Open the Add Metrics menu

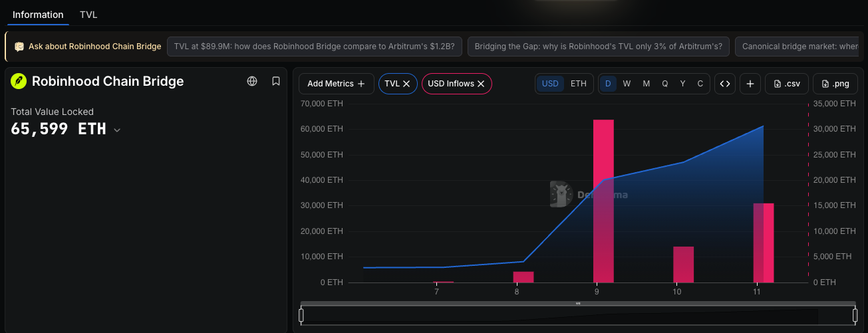point(337,84)
